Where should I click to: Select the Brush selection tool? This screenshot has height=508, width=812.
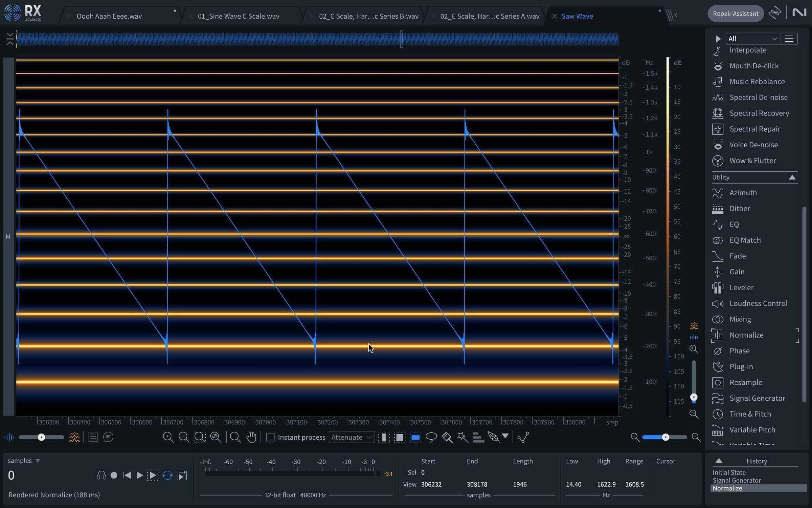pos(447,437)
